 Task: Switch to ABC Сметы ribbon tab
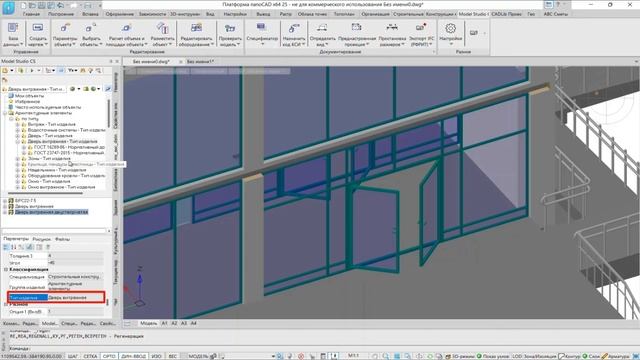point(556,14)
